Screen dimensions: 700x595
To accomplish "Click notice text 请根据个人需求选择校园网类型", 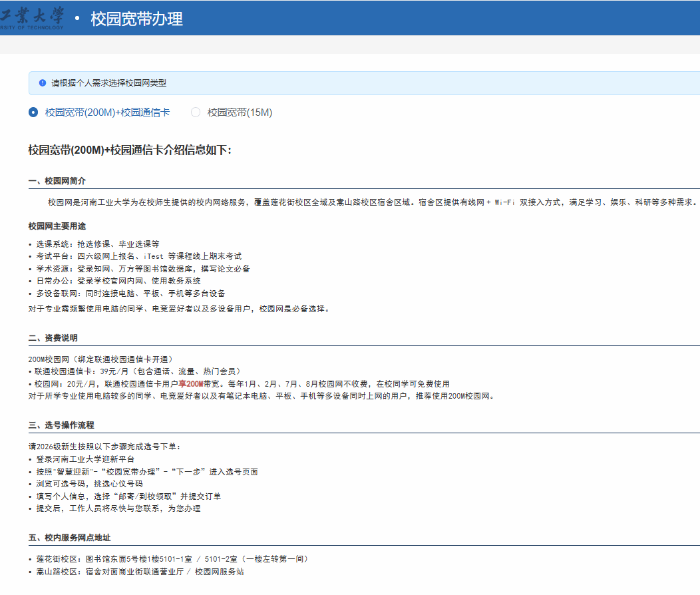I will pos(108,83).
